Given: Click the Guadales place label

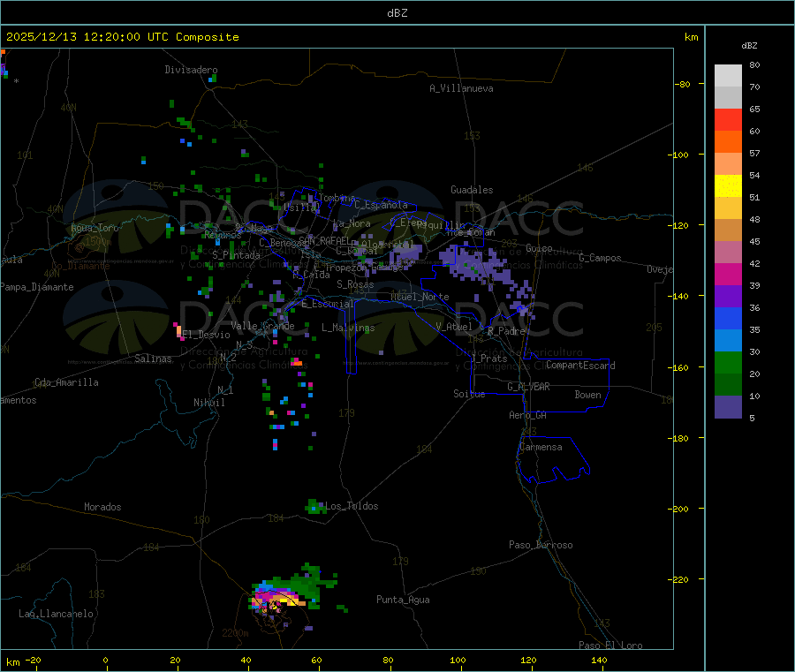Looking at the screenshot, I should [472, 190].
